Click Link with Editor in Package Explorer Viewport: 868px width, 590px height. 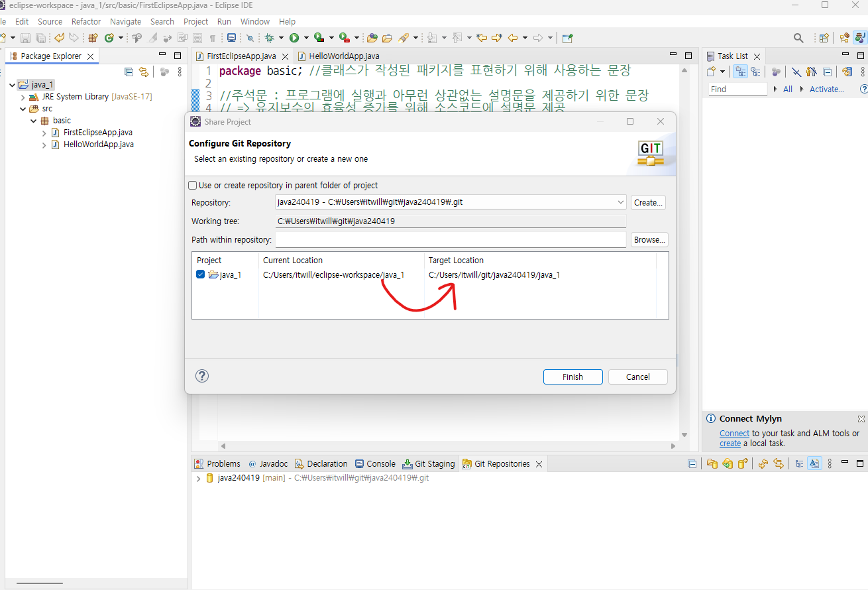(143, 72)
